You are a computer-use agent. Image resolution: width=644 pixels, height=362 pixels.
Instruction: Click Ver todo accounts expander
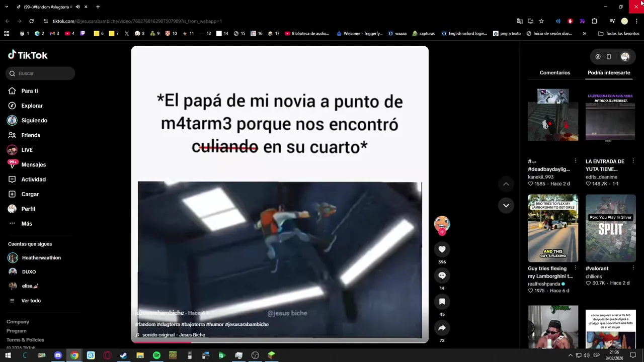31,301
